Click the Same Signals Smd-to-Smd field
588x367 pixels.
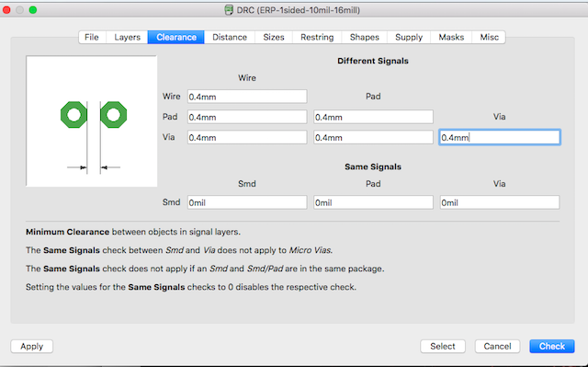coord(247,202)
